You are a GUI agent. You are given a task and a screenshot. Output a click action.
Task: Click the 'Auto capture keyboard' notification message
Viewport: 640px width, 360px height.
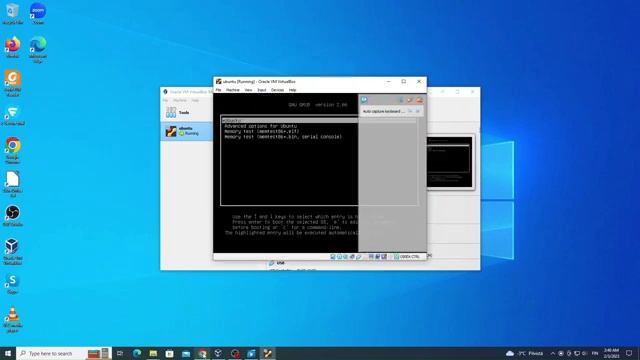coord(384,111)
